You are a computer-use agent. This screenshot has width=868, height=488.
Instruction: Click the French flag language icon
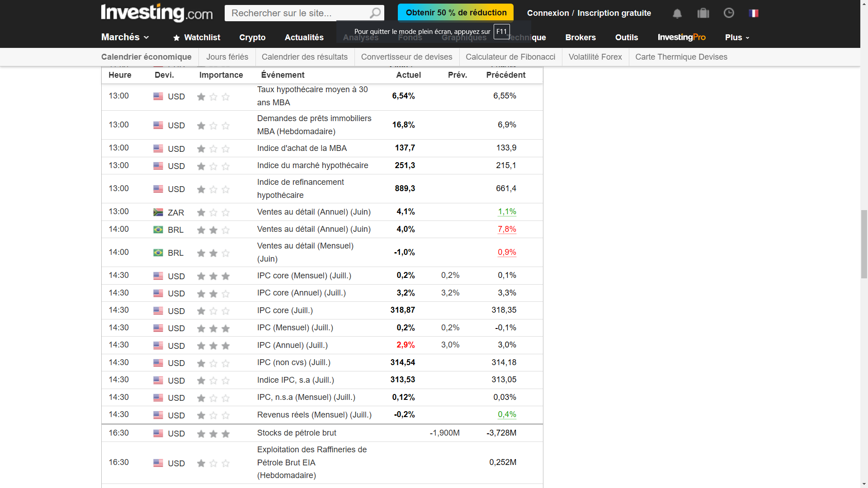click(753, 13)
